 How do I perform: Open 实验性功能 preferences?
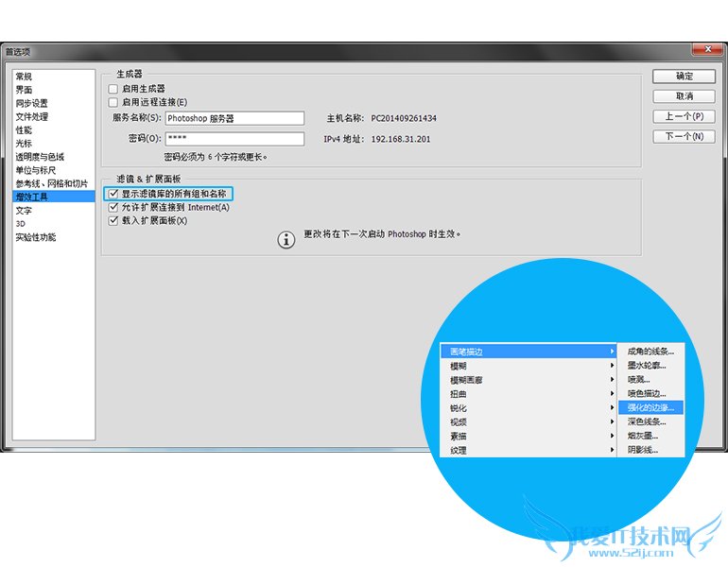(54, 237)
